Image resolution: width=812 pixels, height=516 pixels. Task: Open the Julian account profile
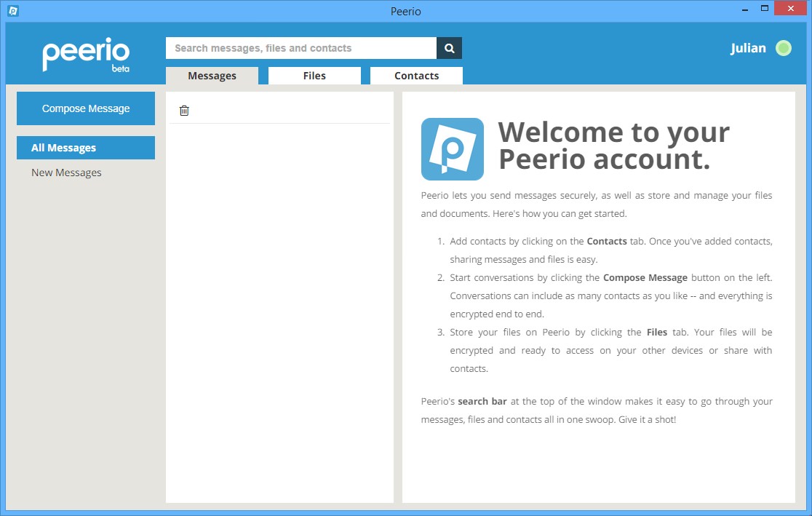click(748, 47)
